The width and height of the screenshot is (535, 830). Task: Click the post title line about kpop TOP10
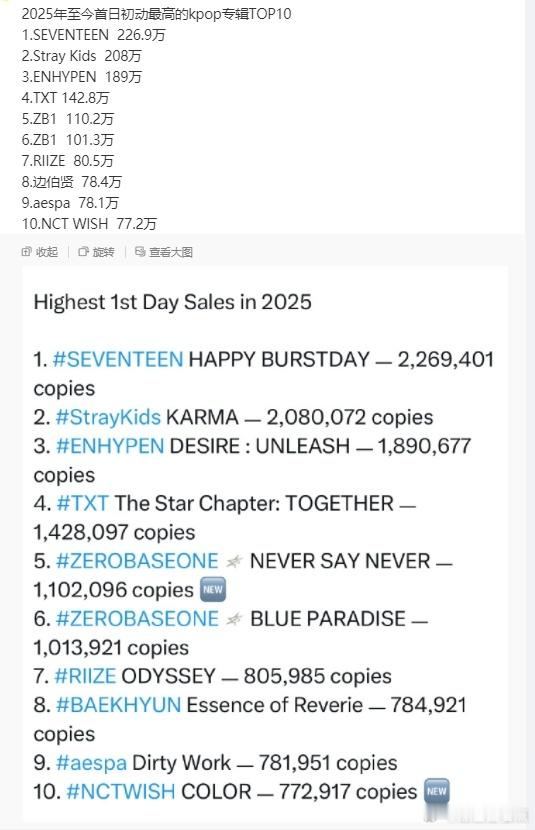157,13
